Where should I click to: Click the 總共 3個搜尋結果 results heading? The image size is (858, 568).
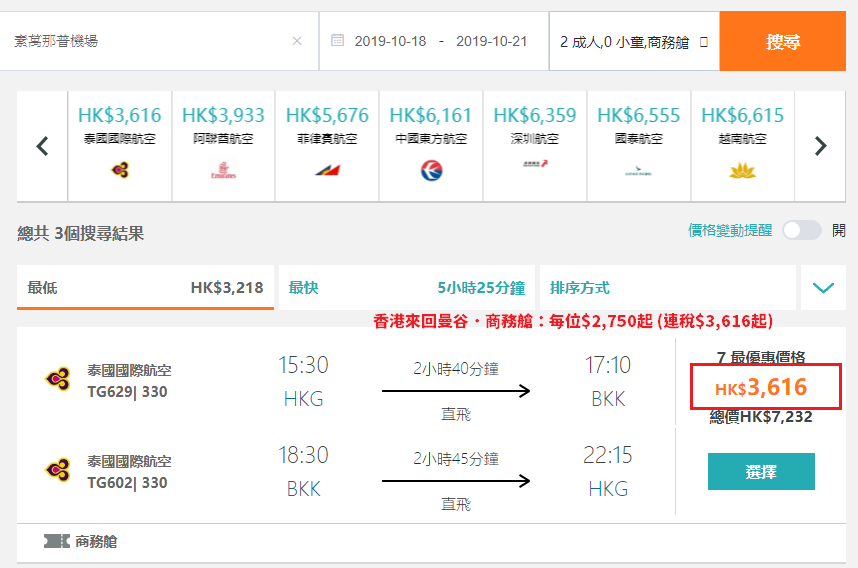pos(80,234)
